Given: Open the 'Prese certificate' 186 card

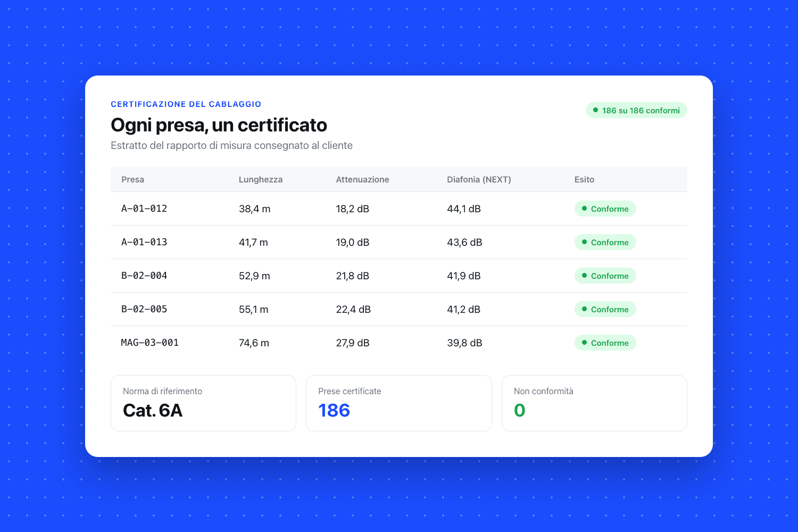Looking at the screenshot, I should (x=399, y=403).
